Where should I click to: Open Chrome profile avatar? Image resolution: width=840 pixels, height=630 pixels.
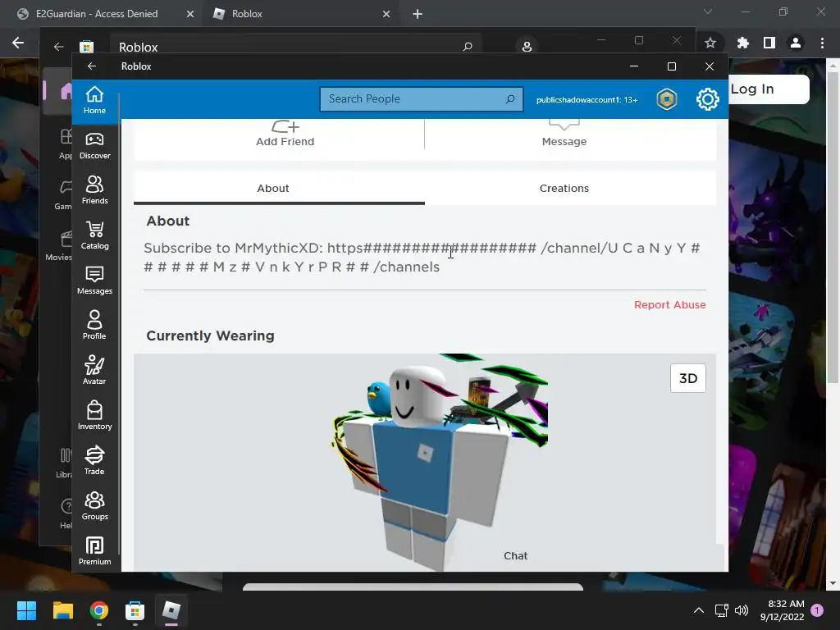796,43
